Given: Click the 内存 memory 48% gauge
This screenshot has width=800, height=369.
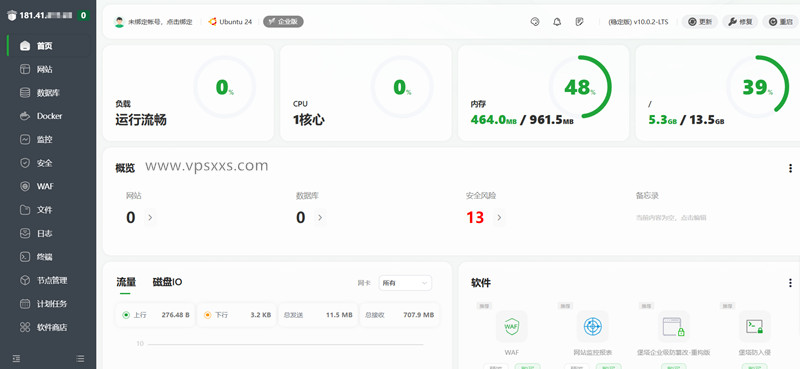Looking at the screenshot, I should pos(580,87).
